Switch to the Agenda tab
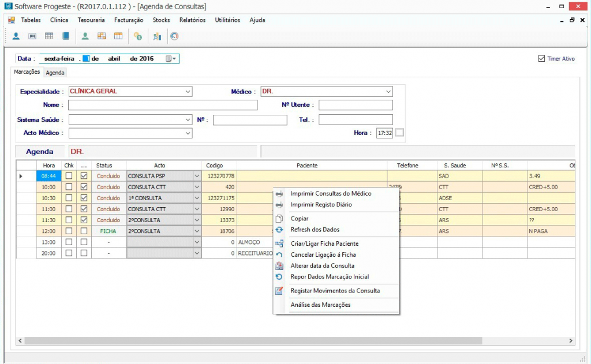Viewport: 591px width, 364px height. click(x=55, y=73)
